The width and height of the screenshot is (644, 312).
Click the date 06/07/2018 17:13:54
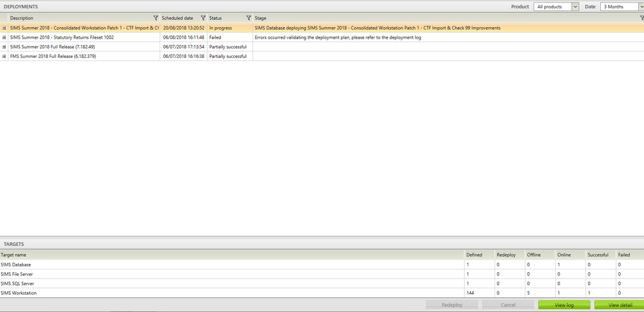coord(184,47)
